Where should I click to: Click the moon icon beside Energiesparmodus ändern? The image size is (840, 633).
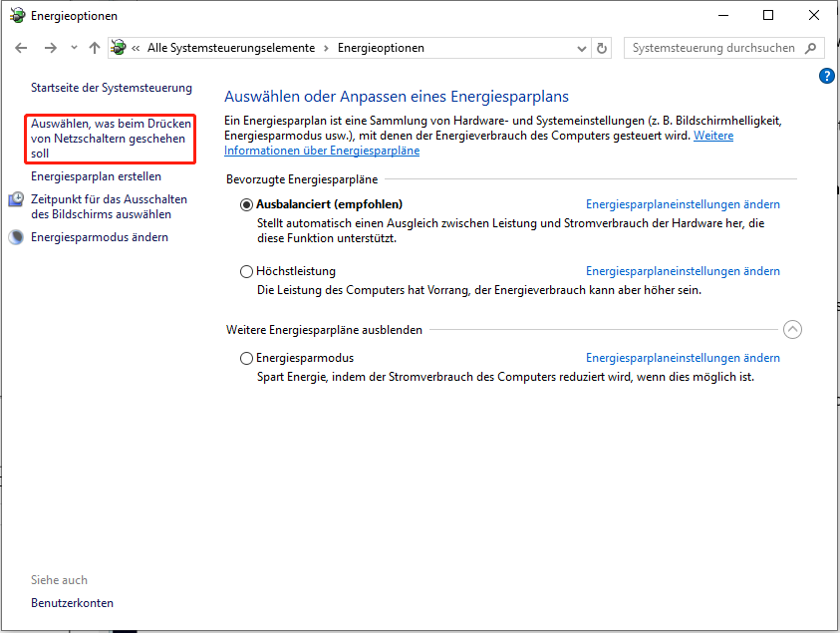(16, 237)
